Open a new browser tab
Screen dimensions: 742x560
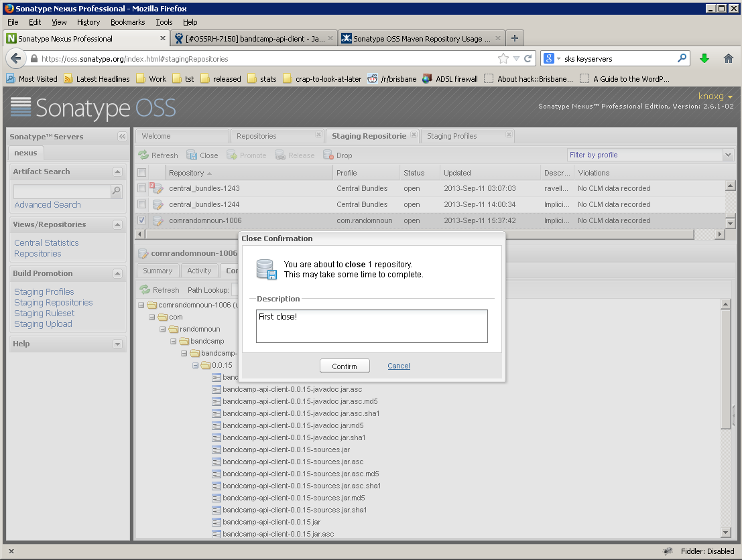(514, 38)
